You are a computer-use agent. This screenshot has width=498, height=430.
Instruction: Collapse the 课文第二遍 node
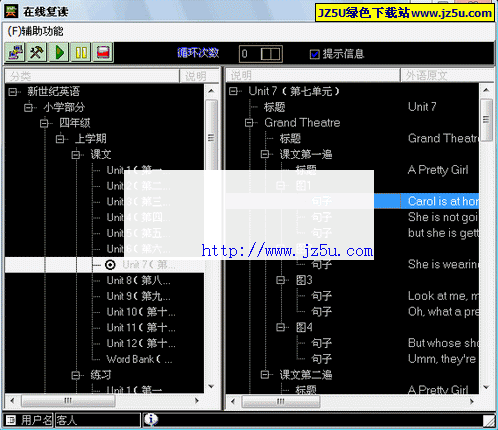click(x=265, y=375)
